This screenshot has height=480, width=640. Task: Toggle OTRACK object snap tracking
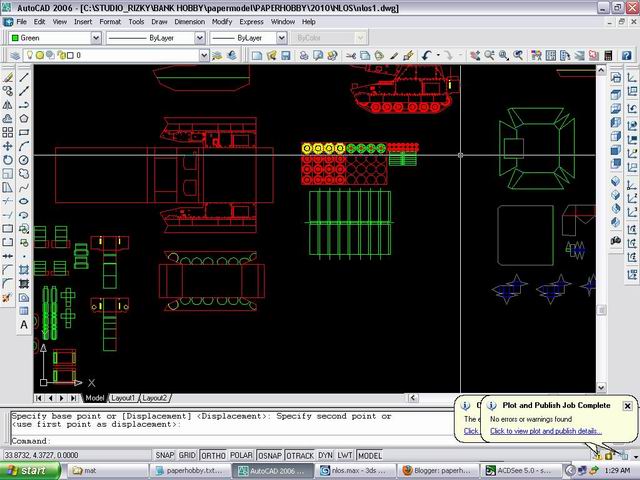(300, 455)
